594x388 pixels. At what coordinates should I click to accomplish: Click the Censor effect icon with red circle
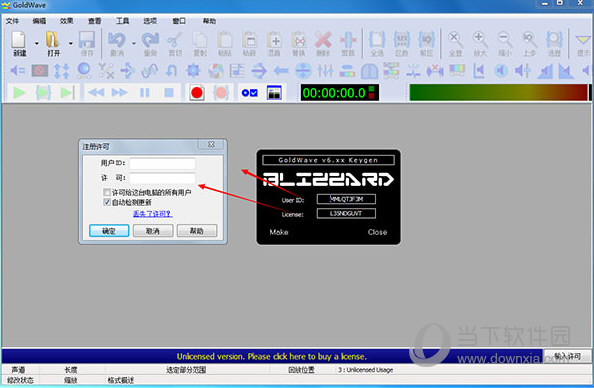(x=40, y=71)
